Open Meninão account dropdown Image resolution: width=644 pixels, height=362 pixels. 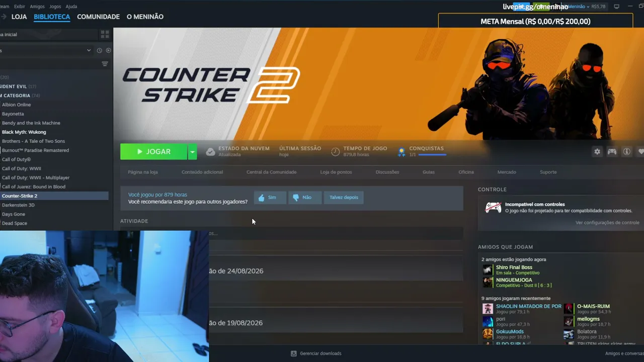click(x=579, y=7)
